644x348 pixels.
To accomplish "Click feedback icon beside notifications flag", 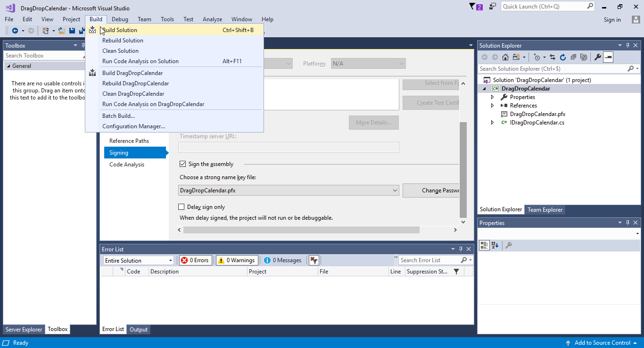I will coord(493,7).
